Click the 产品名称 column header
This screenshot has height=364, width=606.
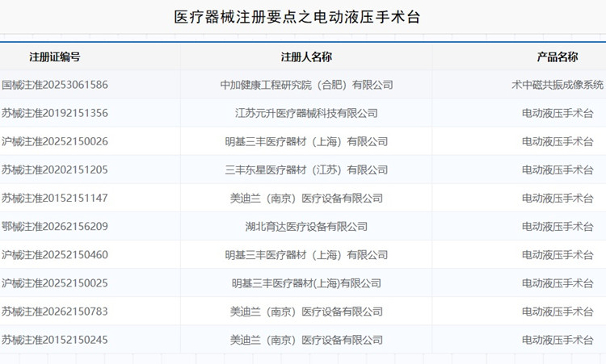point(558,57)
